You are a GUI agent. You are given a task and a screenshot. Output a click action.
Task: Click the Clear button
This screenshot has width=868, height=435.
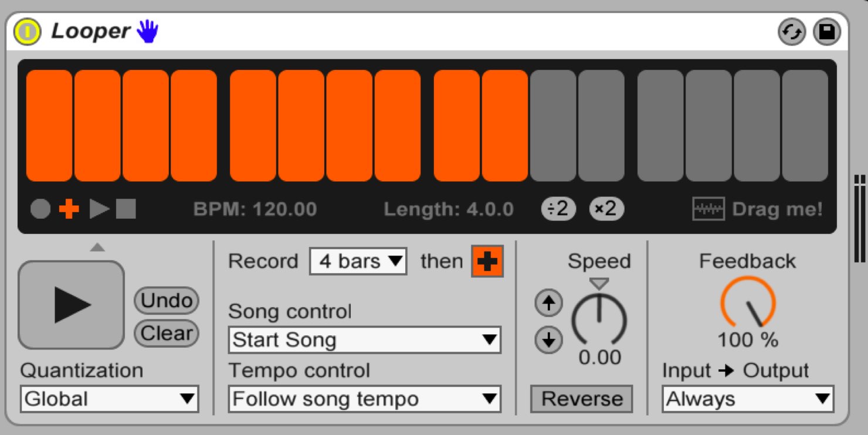[167, 334]
